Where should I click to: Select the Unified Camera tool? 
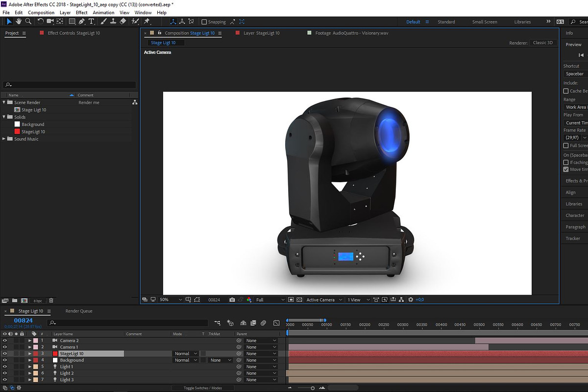pos(50,22)
